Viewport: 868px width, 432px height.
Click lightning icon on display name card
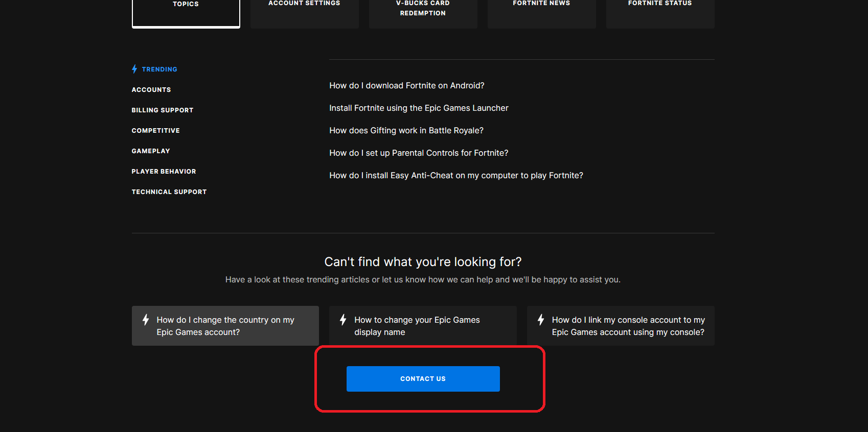(x=343, y=320)
